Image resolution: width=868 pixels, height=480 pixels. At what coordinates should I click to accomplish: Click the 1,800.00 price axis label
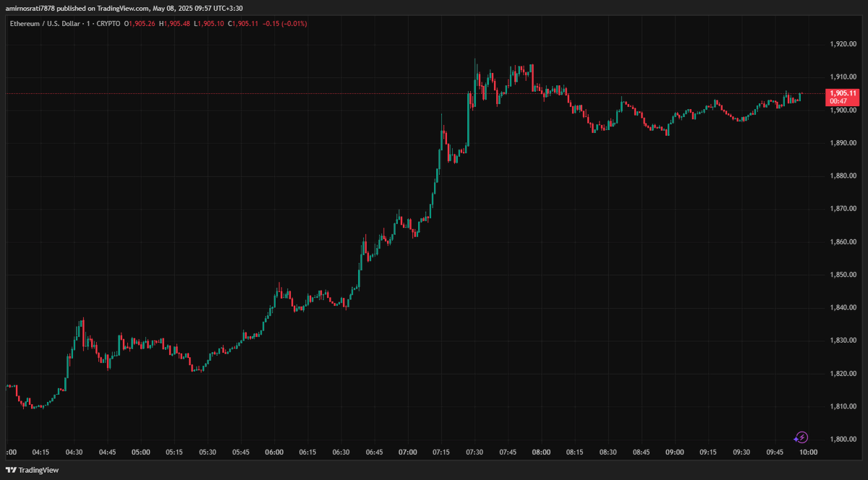tap(843, 439)
